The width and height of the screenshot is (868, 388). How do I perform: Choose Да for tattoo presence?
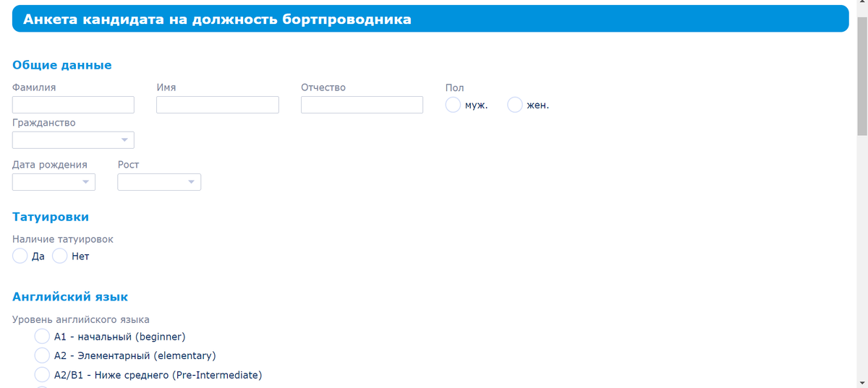tap(20, 256)
